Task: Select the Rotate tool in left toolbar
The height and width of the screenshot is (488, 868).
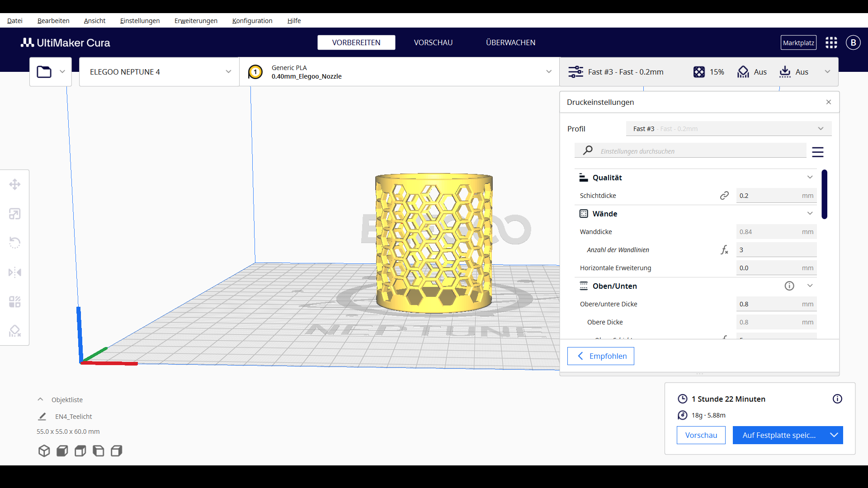Action: [15, 243]
